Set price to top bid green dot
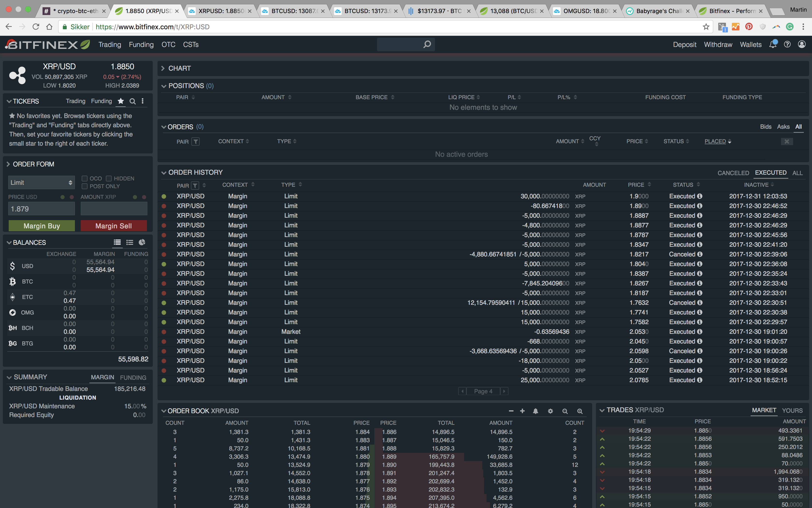This screenshot has width=812, height=508. click(x=62, y=197)
